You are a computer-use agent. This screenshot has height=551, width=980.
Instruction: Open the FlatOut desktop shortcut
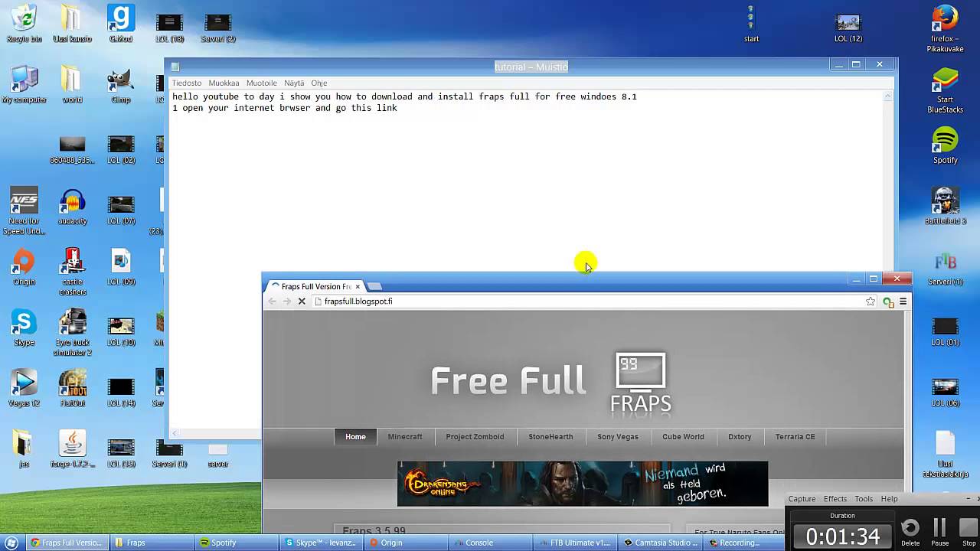pos(72,389)
